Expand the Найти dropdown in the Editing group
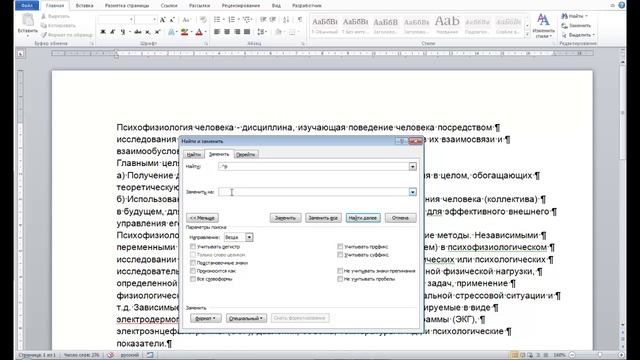 (x=586, y=16)
